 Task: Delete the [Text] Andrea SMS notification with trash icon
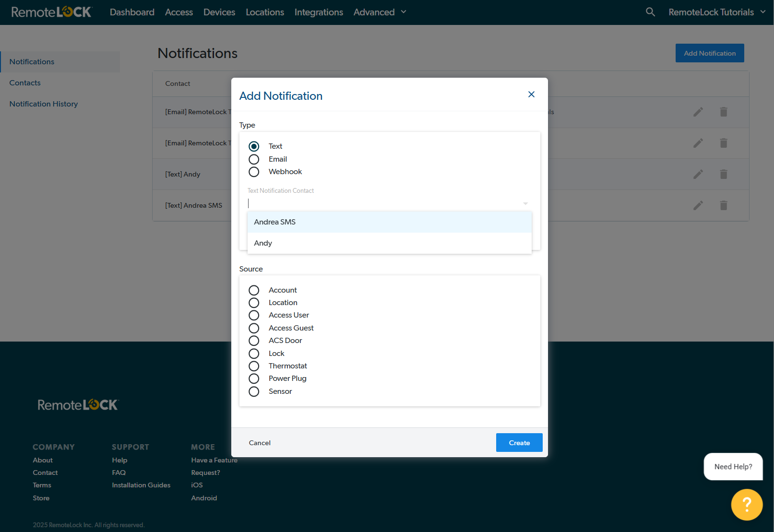coord(724,205)
